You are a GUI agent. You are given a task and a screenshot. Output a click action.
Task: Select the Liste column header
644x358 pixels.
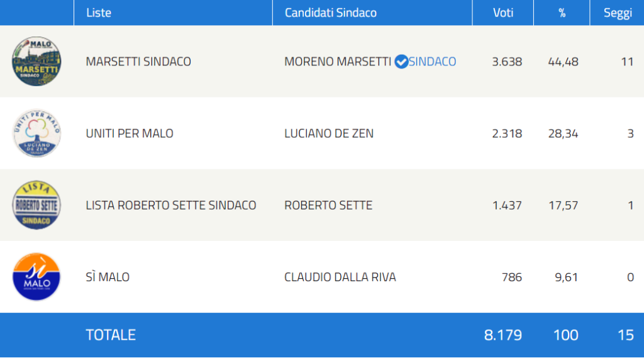pos(99,13)
